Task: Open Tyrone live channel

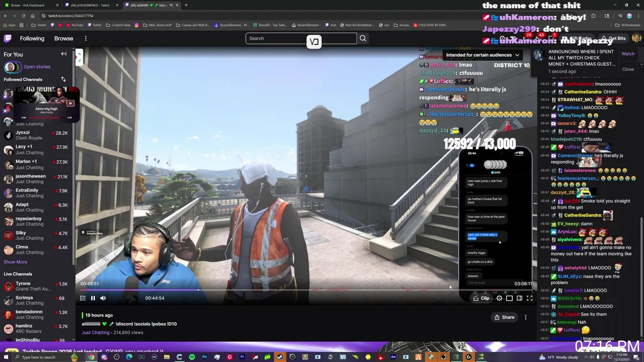Action: click(x=36, y=286)
